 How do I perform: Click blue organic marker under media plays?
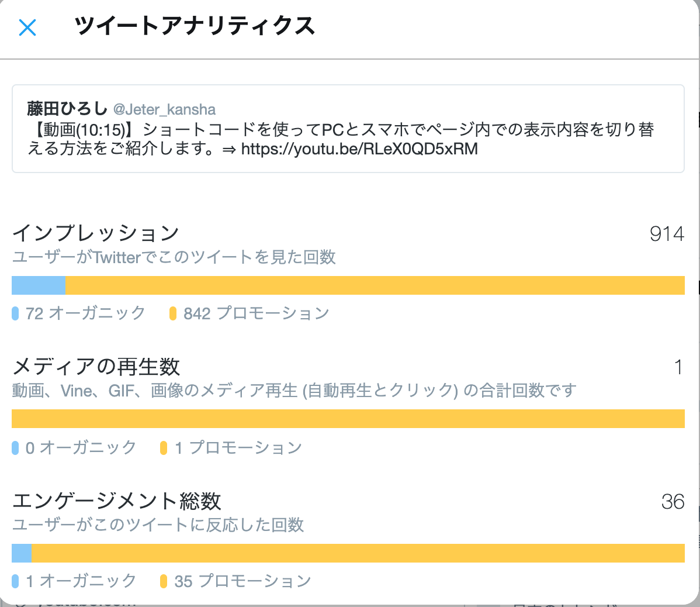pos(15,448)
